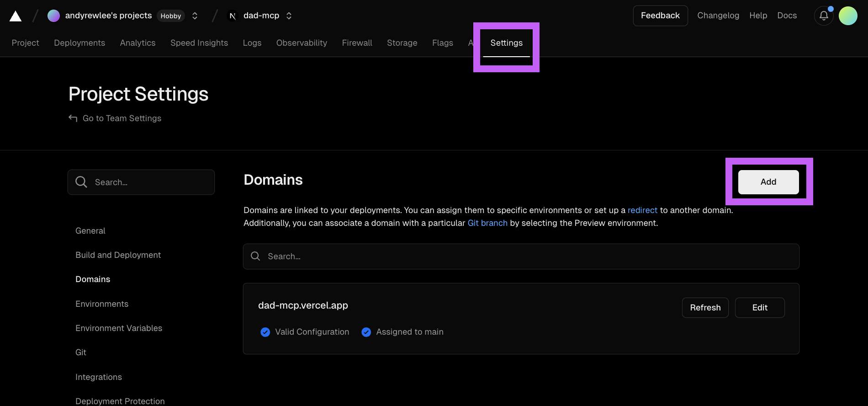Open Environments settings section

click(x=102, y=304)
